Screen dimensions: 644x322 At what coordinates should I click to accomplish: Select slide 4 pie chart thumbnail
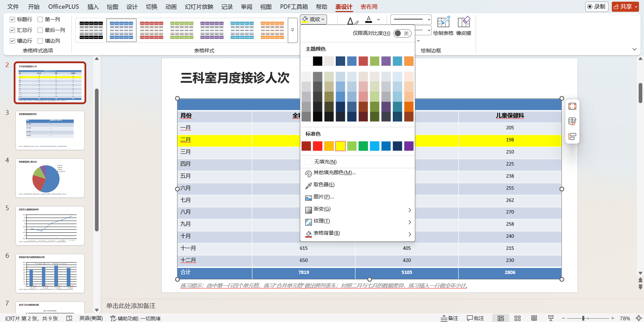click(50, 178)
